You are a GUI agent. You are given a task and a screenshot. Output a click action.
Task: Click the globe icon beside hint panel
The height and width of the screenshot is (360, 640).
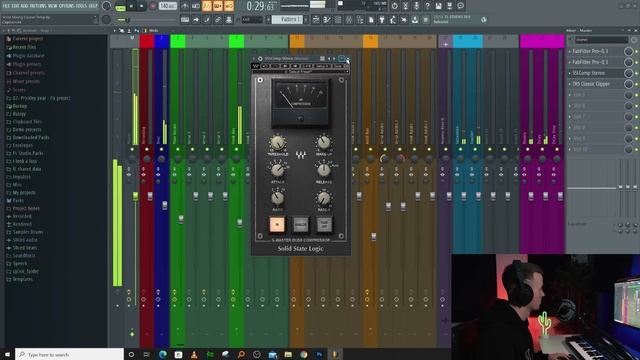tap(484, 20)
